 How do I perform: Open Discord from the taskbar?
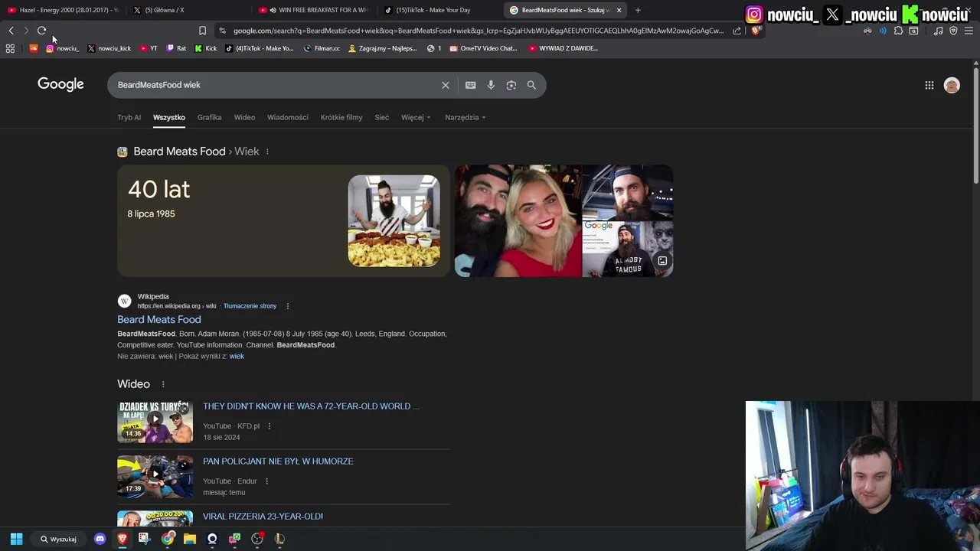point(100,539)
